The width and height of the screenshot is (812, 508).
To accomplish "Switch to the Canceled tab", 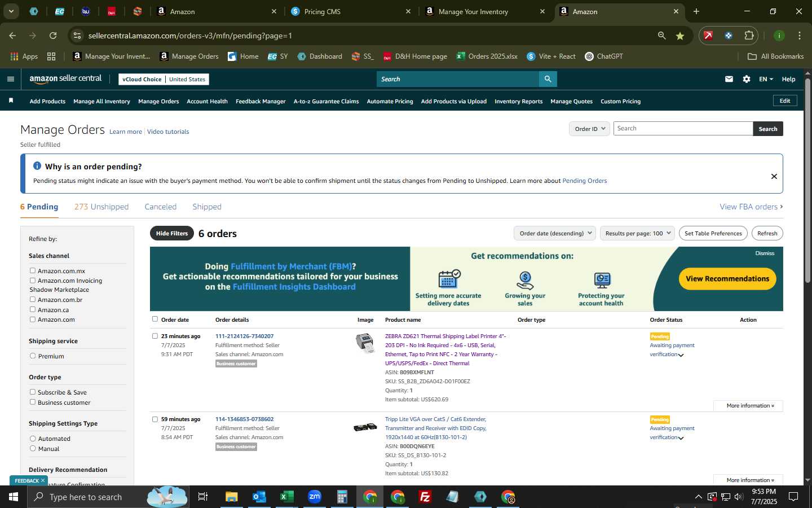I will tap(161, 207).
